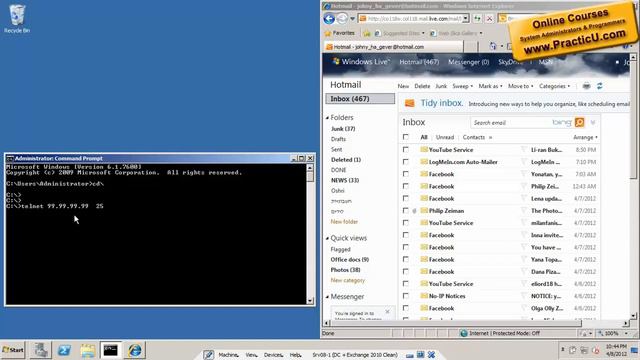Click New to compose a message
The height and width of the screenshot is (360, 640).
403,86
